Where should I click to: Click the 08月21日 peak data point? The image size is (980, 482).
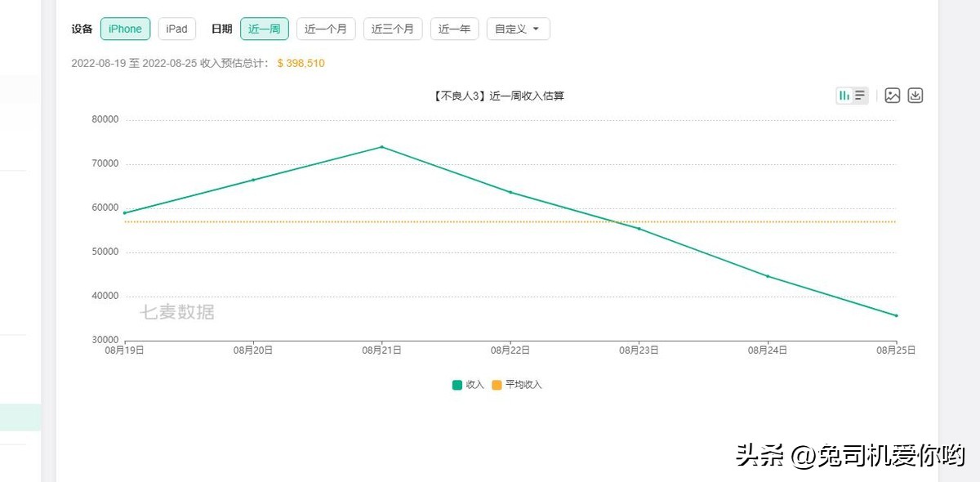pos(381,147)
